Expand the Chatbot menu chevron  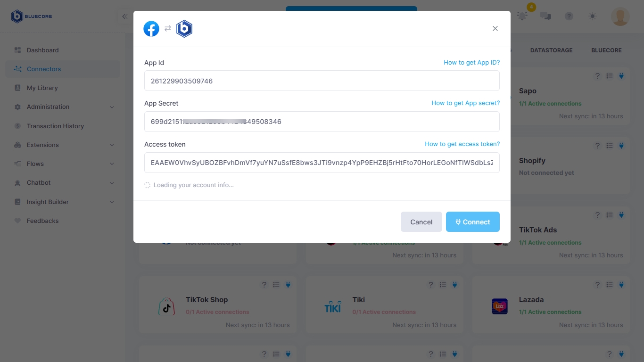112,183
